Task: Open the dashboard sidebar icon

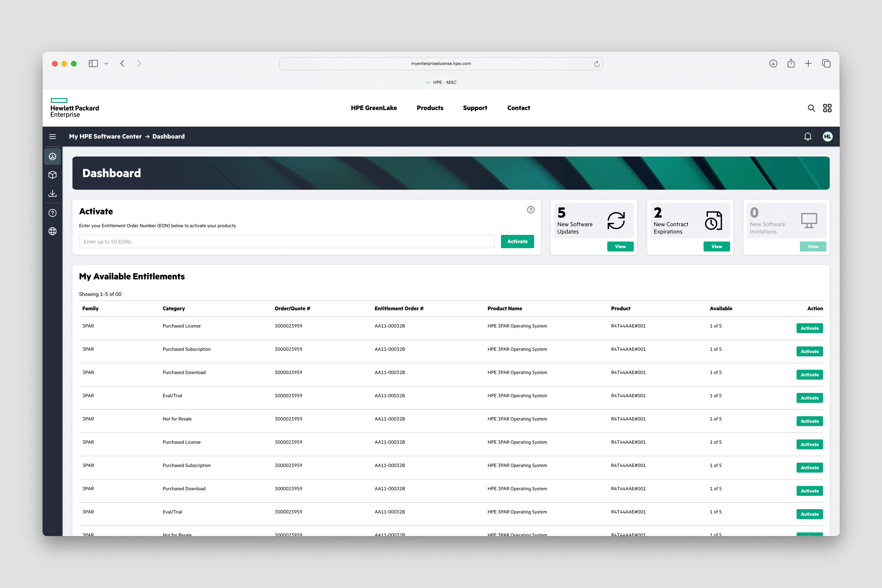Action: pyautogui.click(x=52, y=156)
